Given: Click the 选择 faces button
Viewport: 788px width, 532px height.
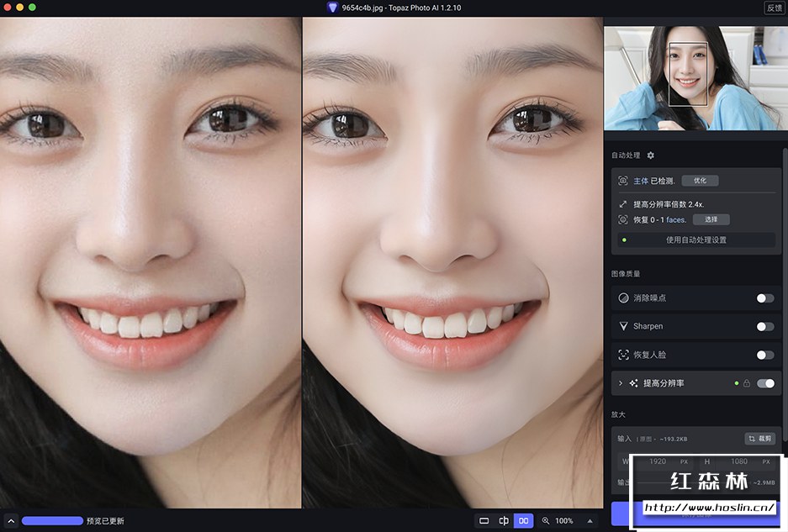Looking at the screenshot, I should pyautogui.click(x=711, y=219).
